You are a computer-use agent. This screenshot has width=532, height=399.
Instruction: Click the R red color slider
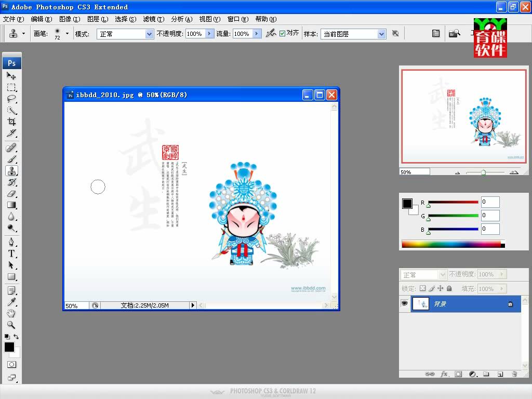point(453,203)
